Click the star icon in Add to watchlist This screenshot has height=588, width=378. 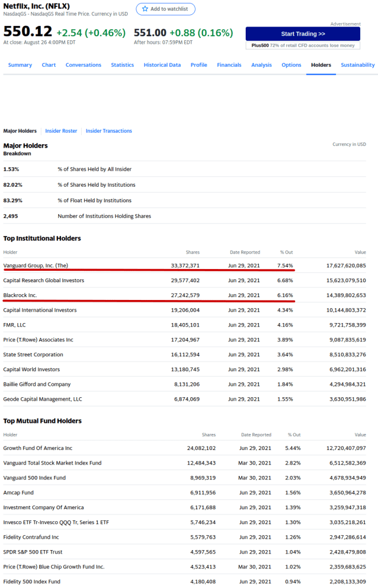pos(145,9)
